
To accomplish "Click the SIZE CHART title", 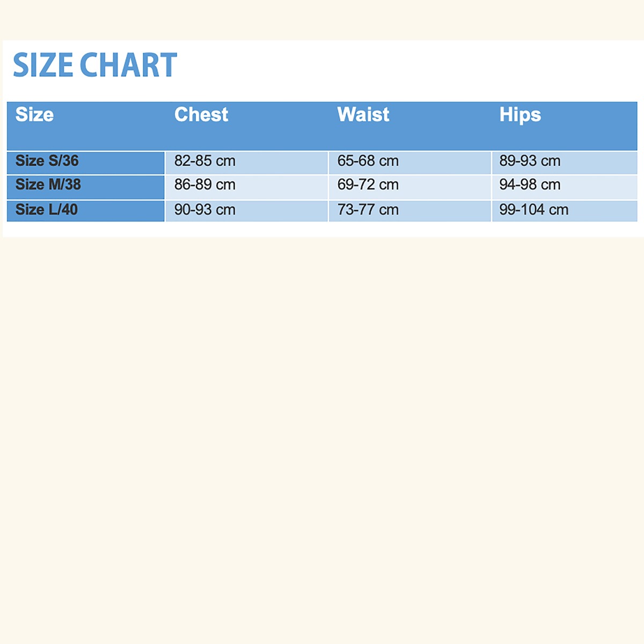I will (95, 65).
